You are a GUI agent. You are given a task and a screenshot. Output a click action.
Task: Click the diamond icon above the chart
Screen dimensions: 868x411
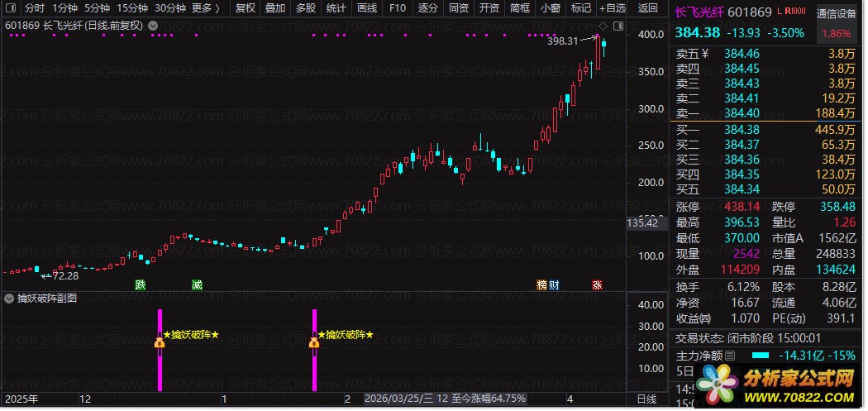coord(603,26)
